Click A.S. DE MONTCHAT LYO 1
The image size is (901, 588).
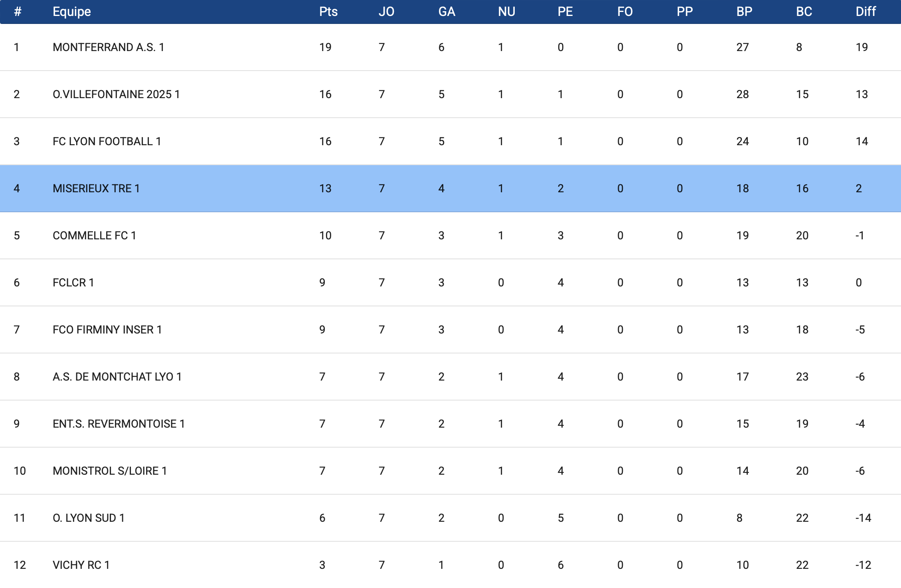(x=117, y=377)
